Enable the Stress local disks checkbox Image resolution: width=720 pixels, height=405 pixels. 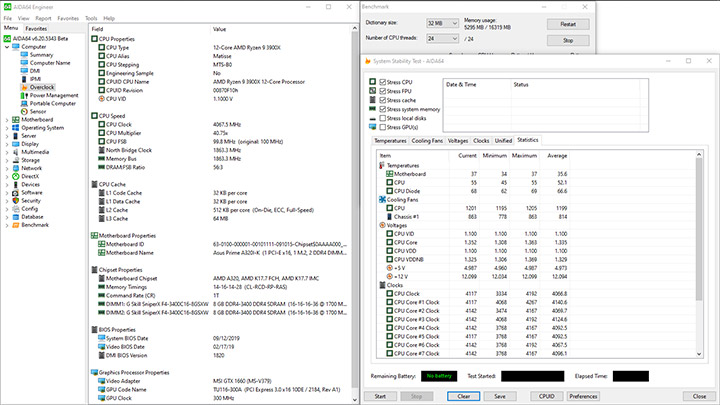click(383, 118)
